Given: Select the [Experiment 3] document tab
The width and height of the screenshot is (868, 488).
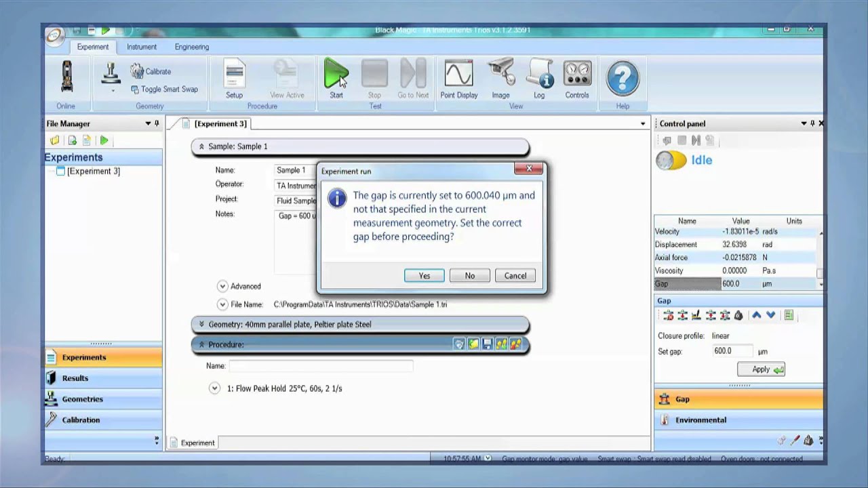Looking at the screenshot, I should (x=214, y=123).
